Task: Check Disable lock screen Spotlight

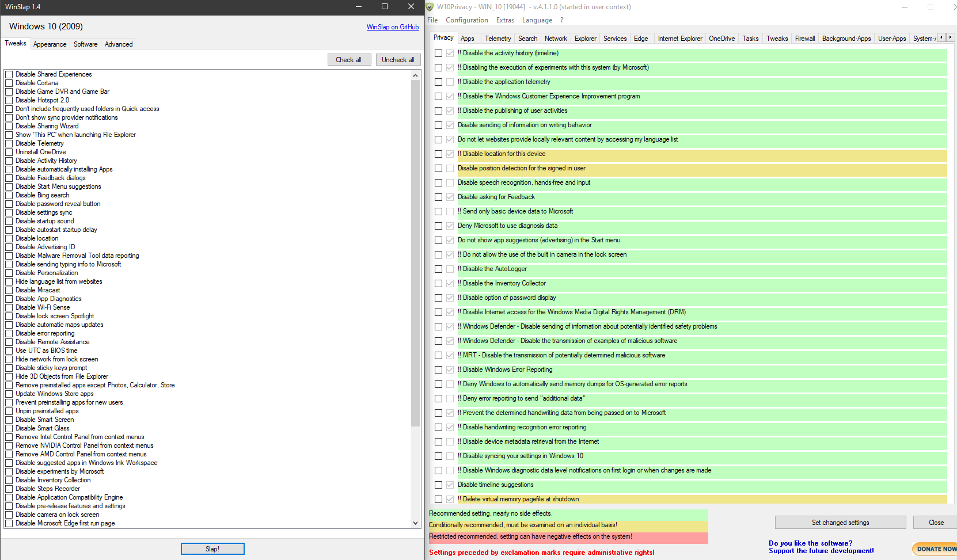Action: pos(9,316)
